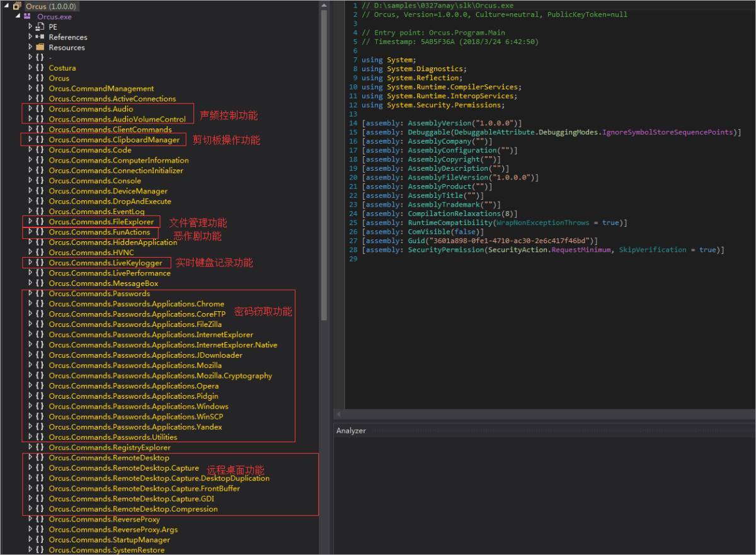
Task: Select Orcus.Commands.ReverseProxy.Args node
Action: pos(113,530)
